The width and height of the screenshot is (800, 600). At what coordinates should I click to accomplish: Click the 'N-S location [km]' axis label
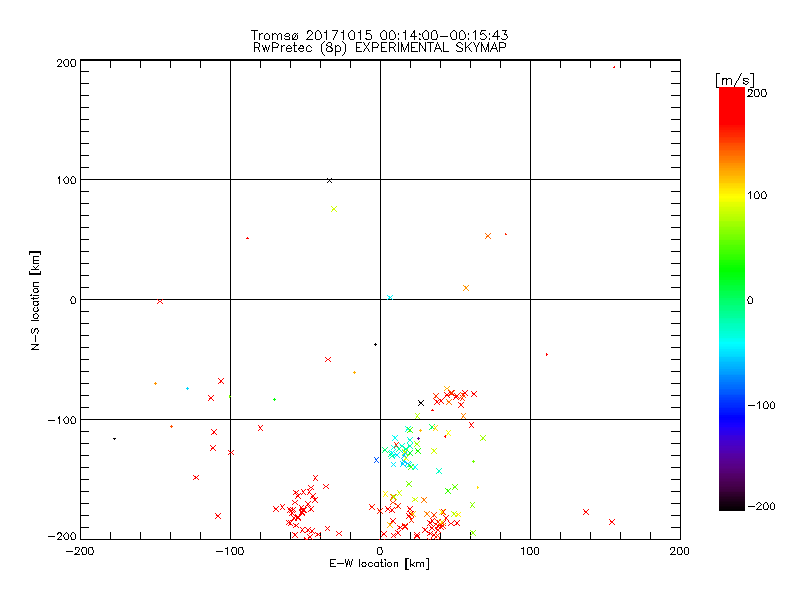click(x=35, y=300)
